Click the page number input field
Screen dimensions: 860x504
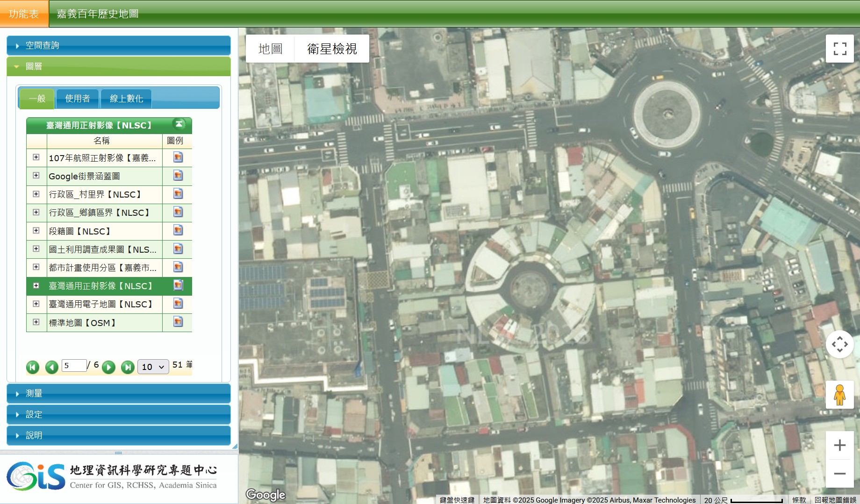point(74,365)
